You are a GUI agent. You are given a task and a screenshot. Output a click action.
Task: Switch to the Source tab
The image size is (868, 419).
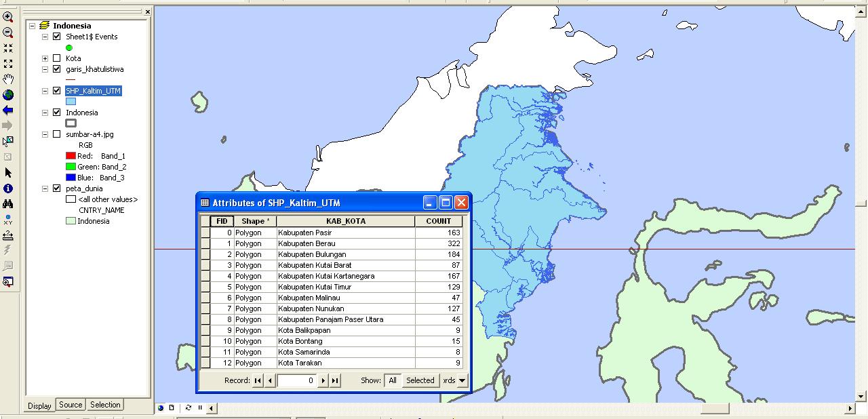tap(71, 405)
